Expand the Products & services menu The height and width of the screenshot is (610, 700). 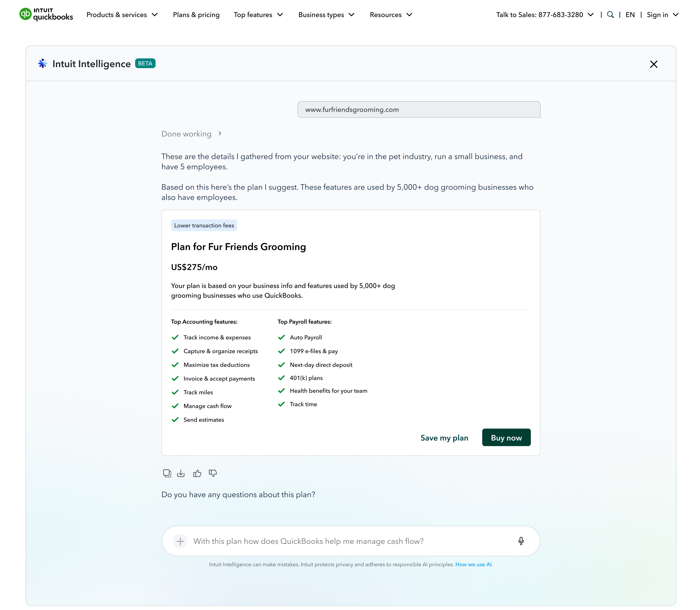(x=122, y=15)
